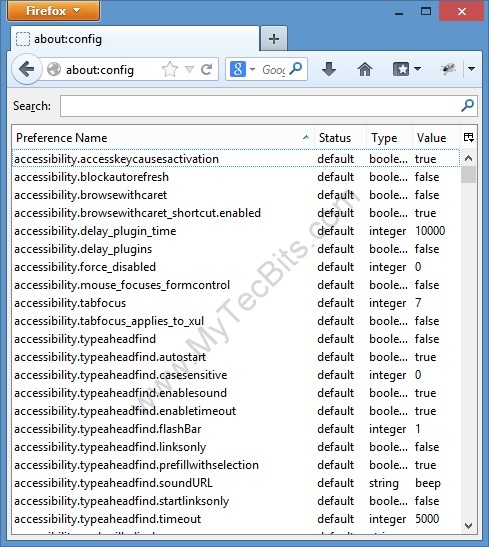The height and width of the screenshot is (547, 489).
Task: Sort by the Status column header
Action: point(340,137)
